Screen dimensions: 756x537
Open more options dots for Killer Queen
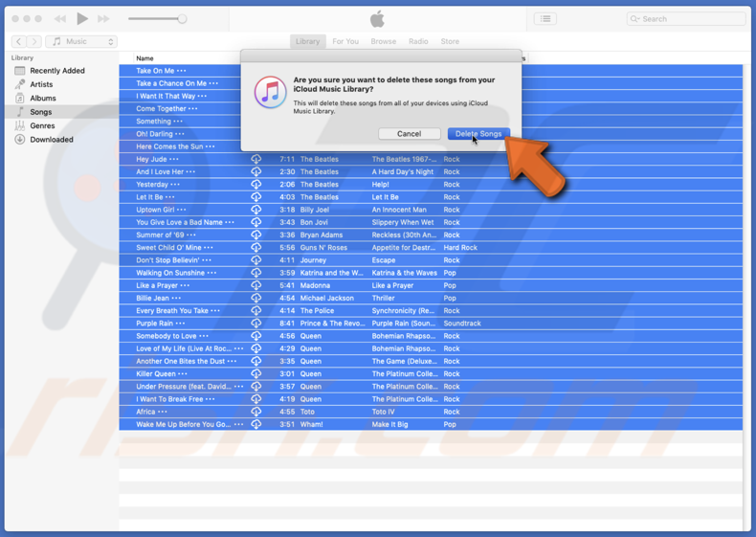182,373
